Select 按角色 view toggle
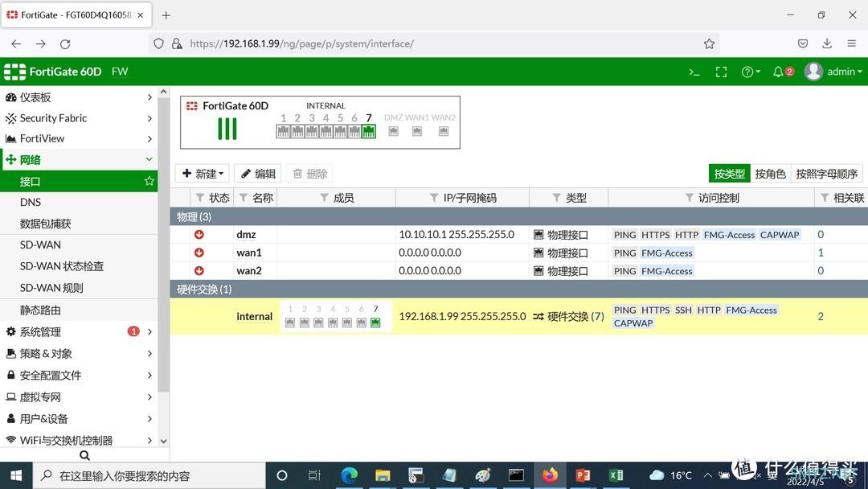Image resolution: width=868 pixels, height=489 pixels. coord(770,174)
